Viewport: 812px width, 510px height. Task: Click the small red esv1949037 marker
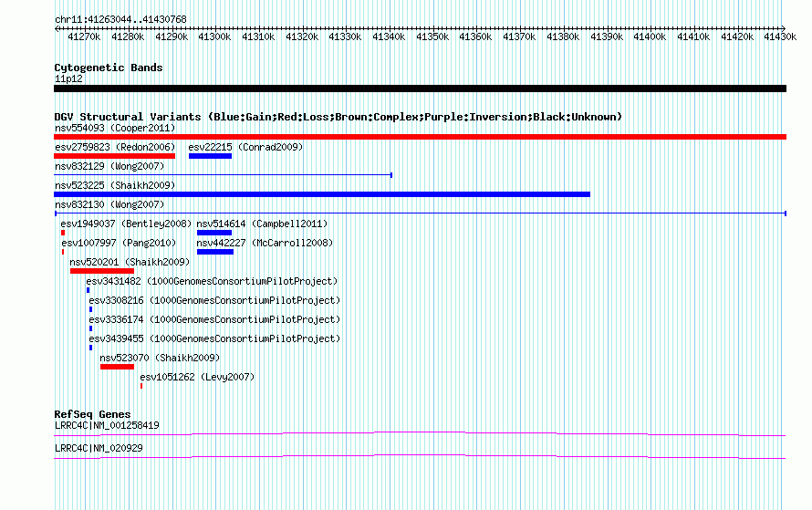coord(63,233)
